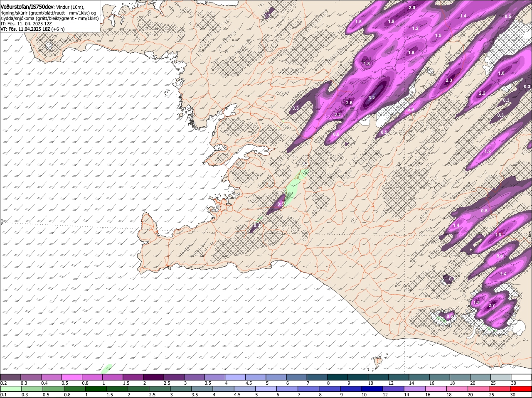Click the light lavender 4 swatch in the top legend
The height and width of the screenshot is (398, 532).
(236, 377)
